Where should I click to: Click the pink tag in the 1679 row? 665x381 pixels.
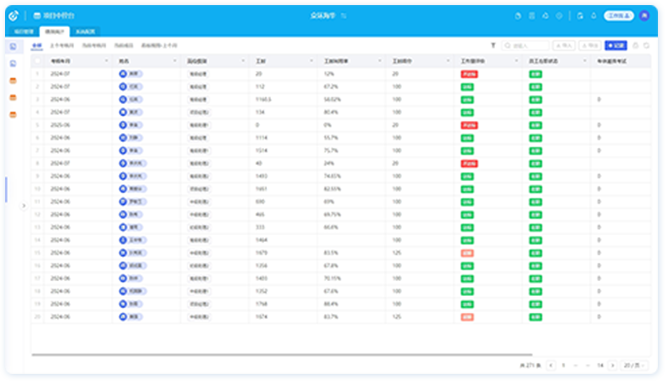(467, 253)
